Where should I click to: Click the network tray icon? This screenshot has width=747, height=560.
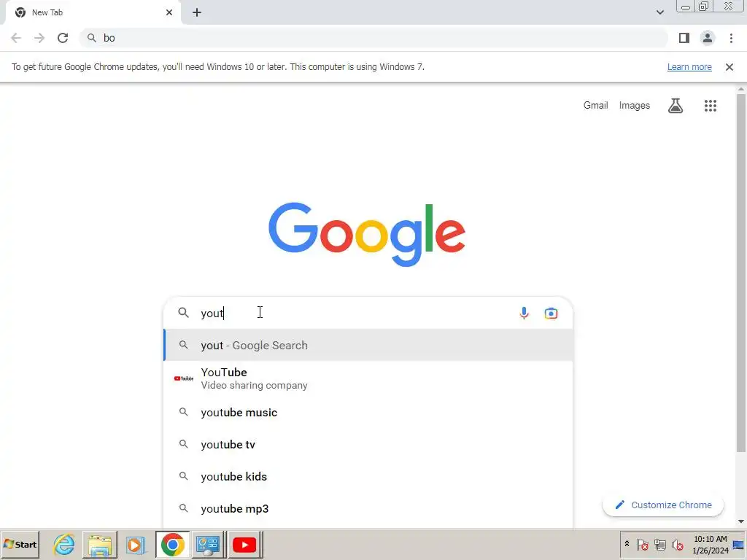(x=659, y=544)
